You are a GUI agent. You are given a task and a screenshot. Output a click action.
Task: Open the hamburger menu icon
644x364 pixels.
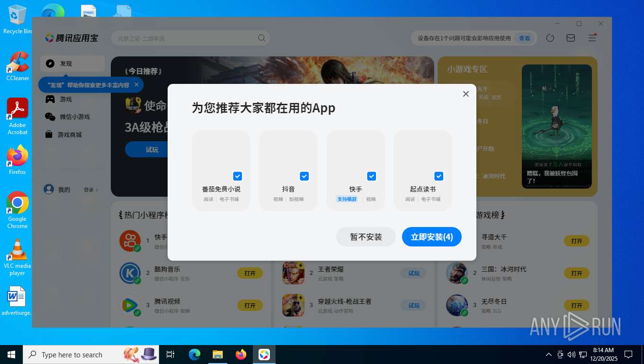click(x=592, y=38)
